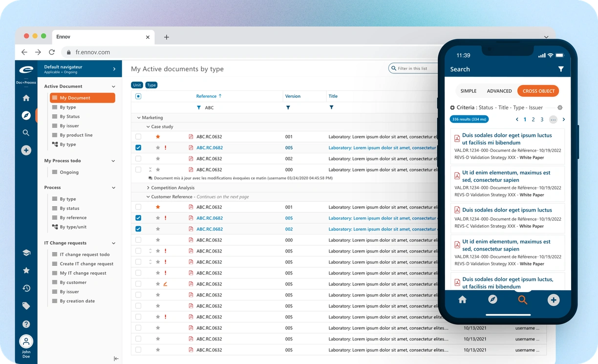
Task: Tap the plus icon in phone bottom bar
Action: [x=553, y=300]
